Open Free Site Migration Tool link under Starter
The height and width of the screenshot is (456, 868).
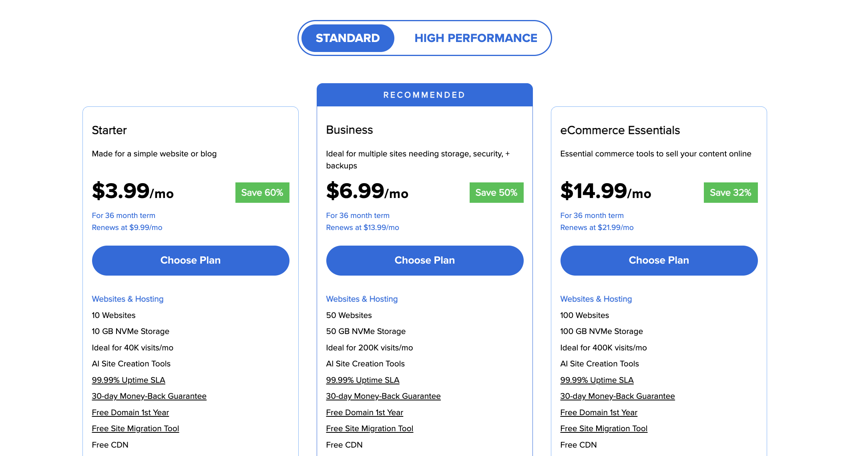click(x=135, y=428)
